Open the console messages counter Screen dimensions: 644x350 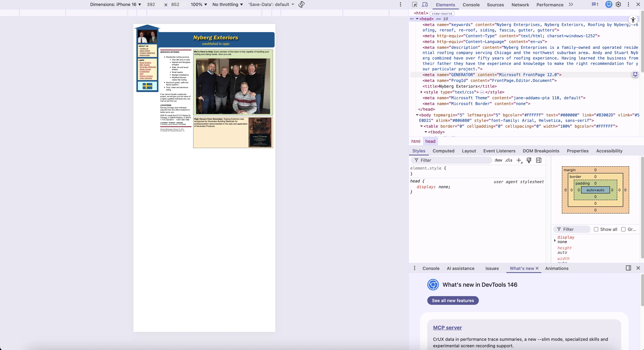tap(595, 5)
